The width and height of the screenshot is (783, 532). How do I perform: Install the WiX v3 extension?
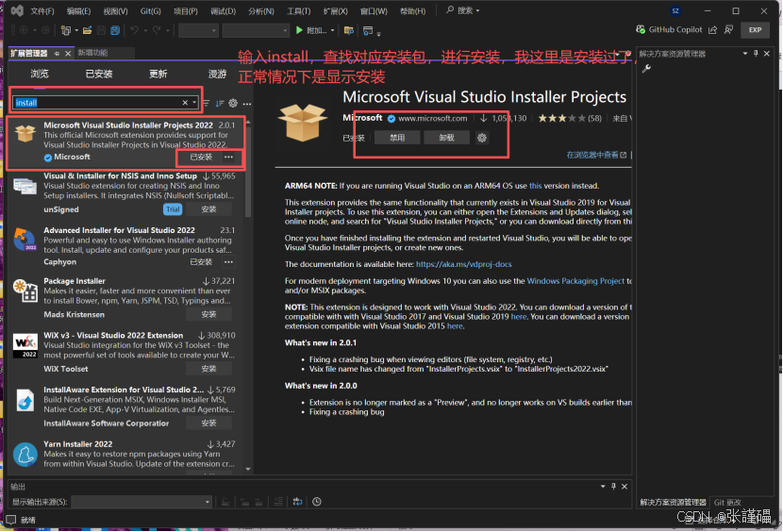[208, 369]
